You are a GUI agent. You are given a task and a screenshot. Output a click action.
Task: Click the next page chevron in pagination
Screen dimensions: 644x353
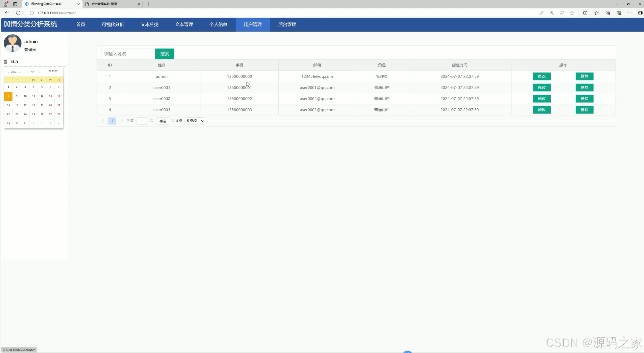pyautogui.click(x=122, y=121)
